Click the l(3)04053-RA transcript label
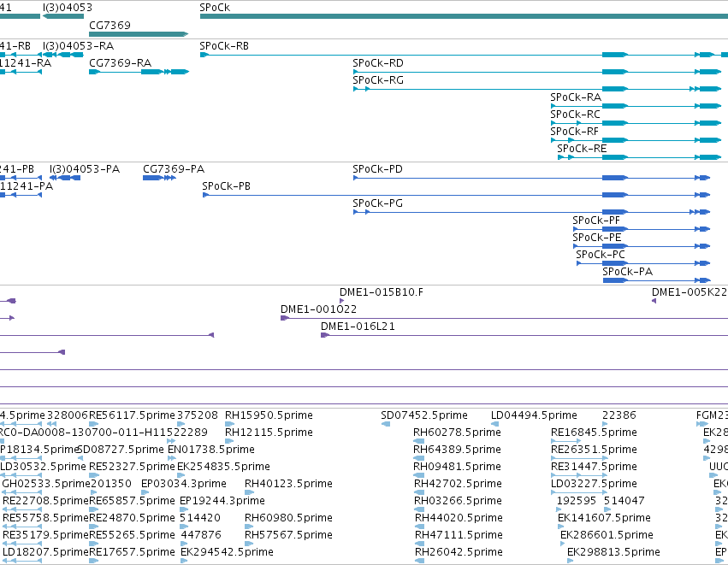This screenshot has width=728, height=565. pyautogui.click(x=78, y=46)
